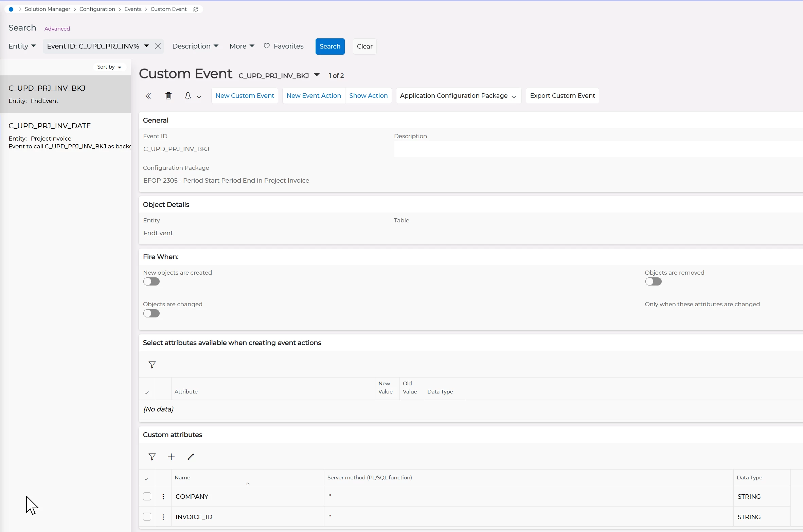Enable Objects are removed switch

pyautogui.click(x=653, y=281)
